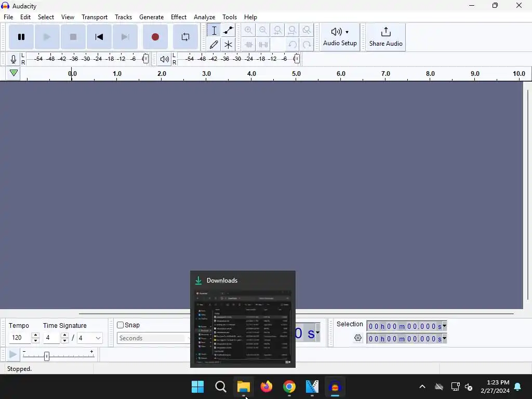Viewport: 532px width, 399px height.
Task: Start recording with the red Record button
Action: click(x=155, y=37)
